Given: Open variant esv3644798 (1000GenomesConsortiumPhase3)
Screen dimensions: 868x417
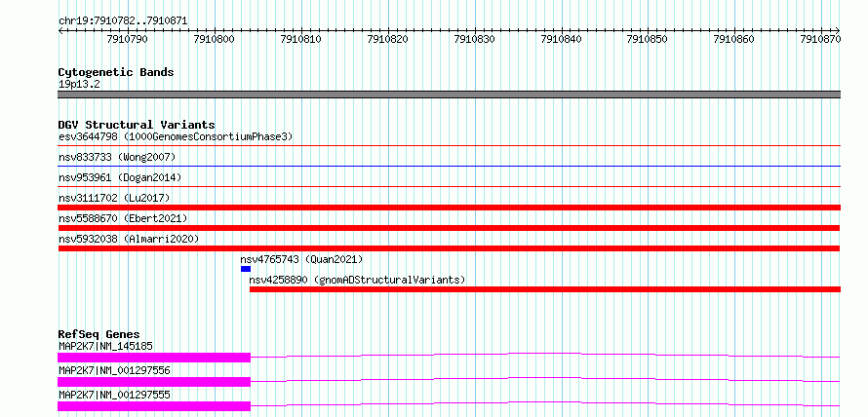Looking at the screenshot, I should tap(176, 136).
